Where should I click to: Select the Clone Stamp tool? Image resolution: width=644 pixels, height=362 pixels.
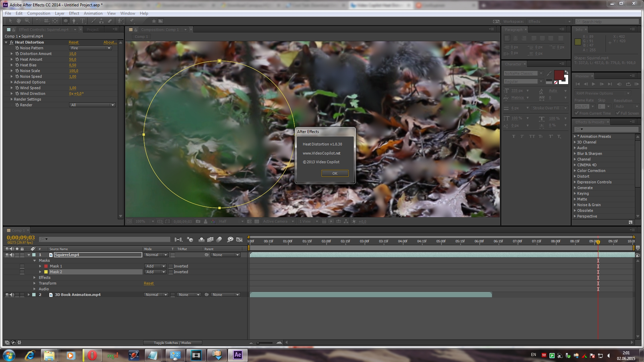pos(101,21)
